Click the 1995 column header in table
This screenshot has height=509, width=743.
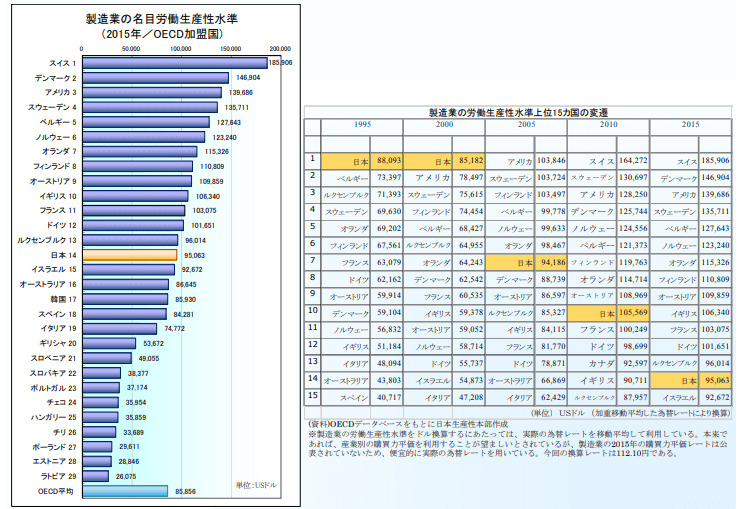pyautogui.click(x=361, y=123)
